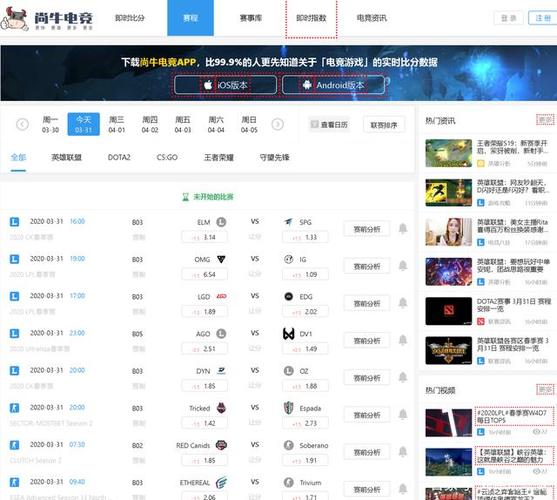Toggle reminder bell for DYN vs OZ

click(x=402, y=377)
